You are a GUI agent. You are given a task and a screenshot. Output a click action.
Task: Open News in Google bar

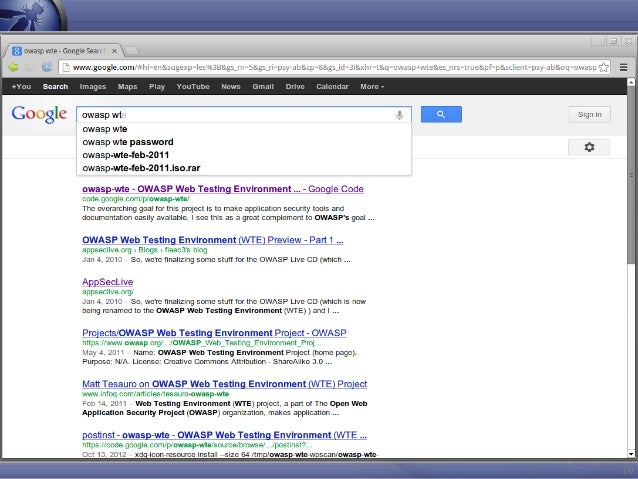pyautogui.click(x=231, y=87)
